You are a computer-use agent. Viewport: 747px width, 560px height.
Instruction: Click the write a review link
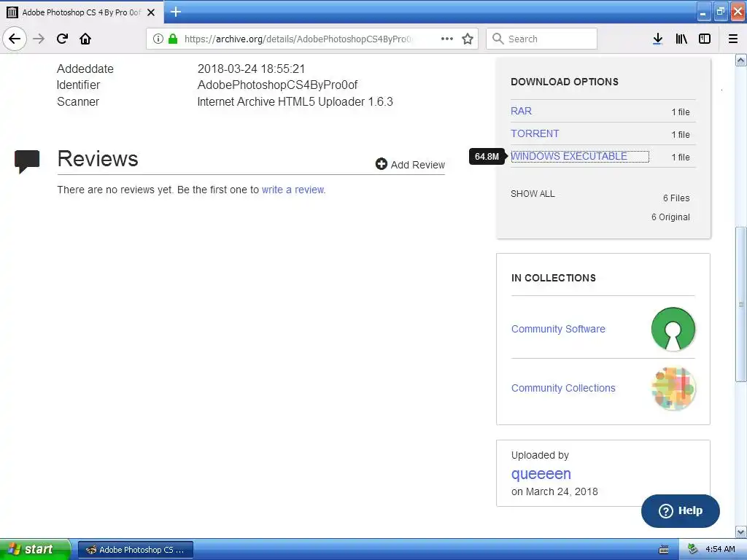pyautogui.click(x=293, y=190)
